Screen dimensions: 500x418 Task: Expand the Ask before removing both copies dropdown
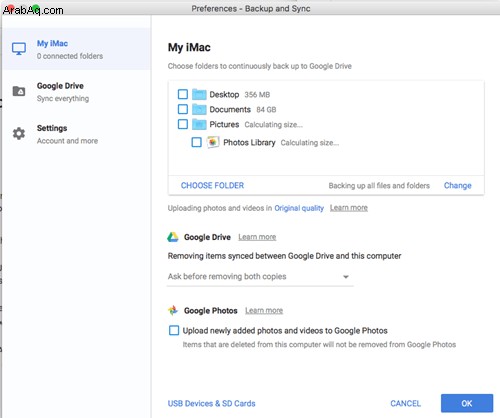click(x=260, y=277)
